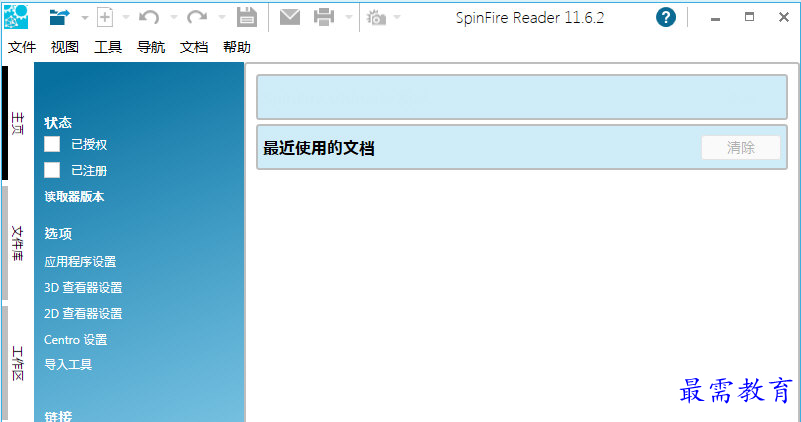Switch to the 文件库 side tab
Viewport: 801px width, 422px height.
tap(17, 243)
